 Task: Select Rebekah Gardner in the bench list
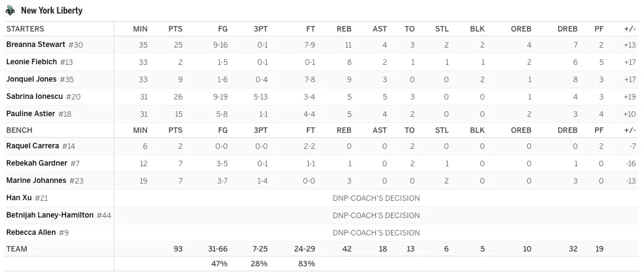click(36, 163)
